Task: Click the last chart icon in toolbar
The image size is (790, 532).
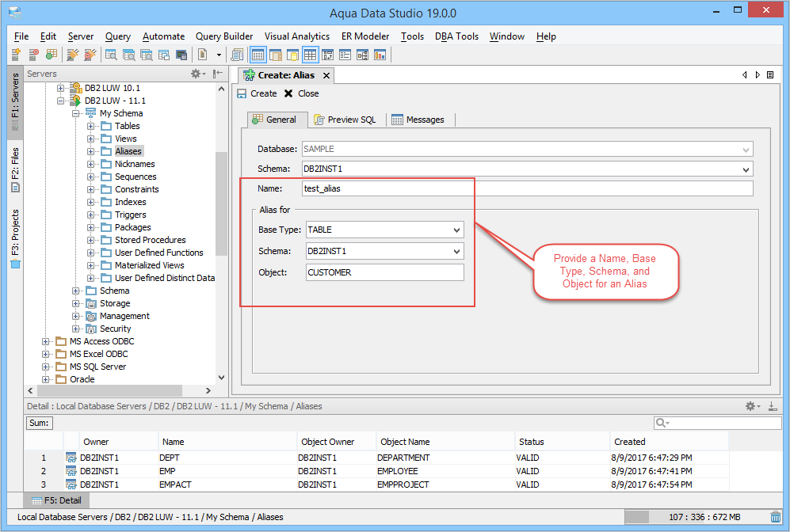Action: (380, 55)
